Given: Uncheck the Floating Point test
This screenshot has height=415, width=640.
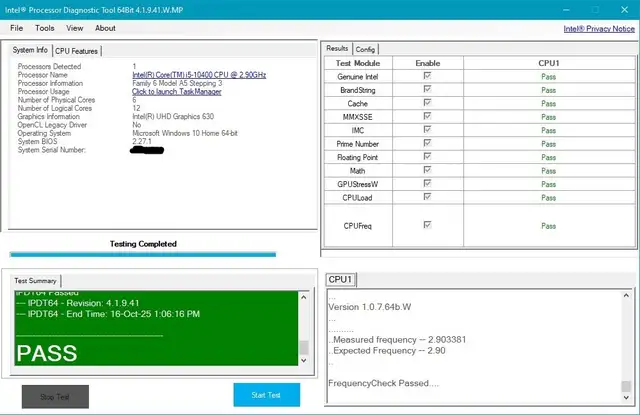Looking at the screenshot, I should click(x=428, y=157).
